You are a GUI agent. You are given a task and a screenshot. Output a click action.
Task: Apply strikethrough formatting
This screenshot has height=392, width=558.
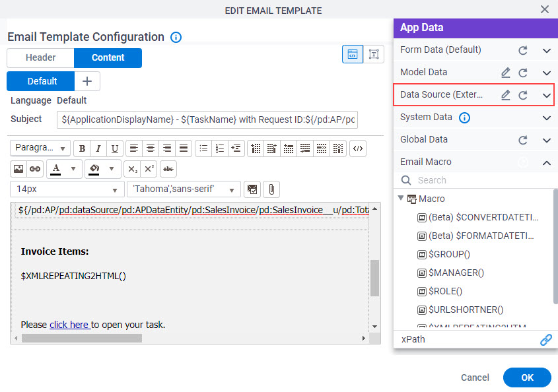(x=168, y=169)
